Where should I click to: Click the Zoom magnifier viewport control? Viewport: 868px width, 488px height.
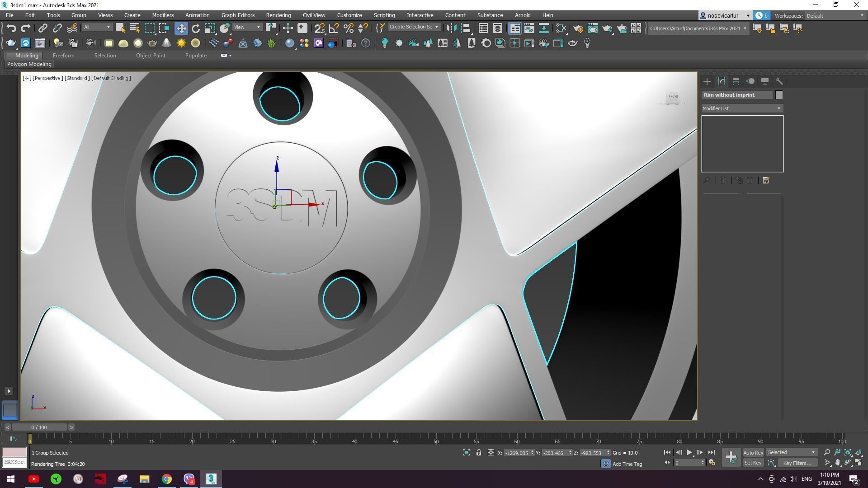[x=827, y=452]
